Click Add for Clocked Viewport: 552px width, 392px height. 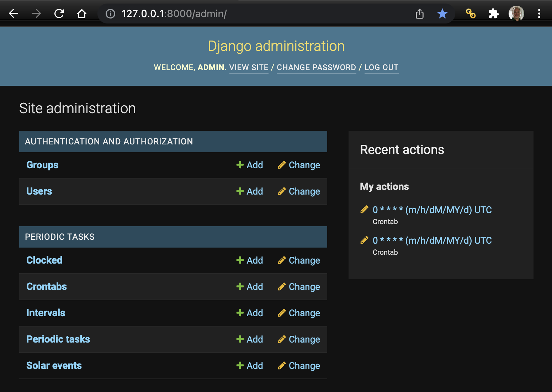click(x=250, y=260)
